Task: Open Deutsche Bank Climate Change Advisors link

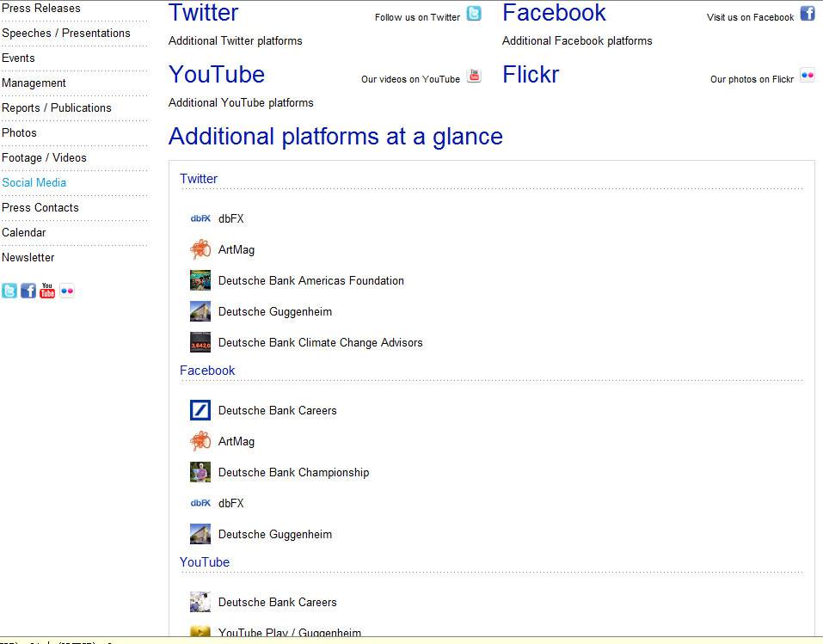Action: tap(320, 342)
